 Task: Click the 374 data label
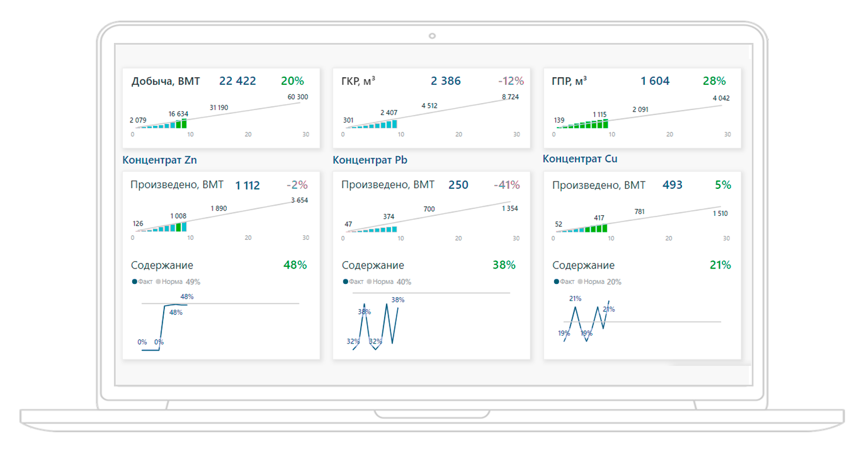pos(389,216)
